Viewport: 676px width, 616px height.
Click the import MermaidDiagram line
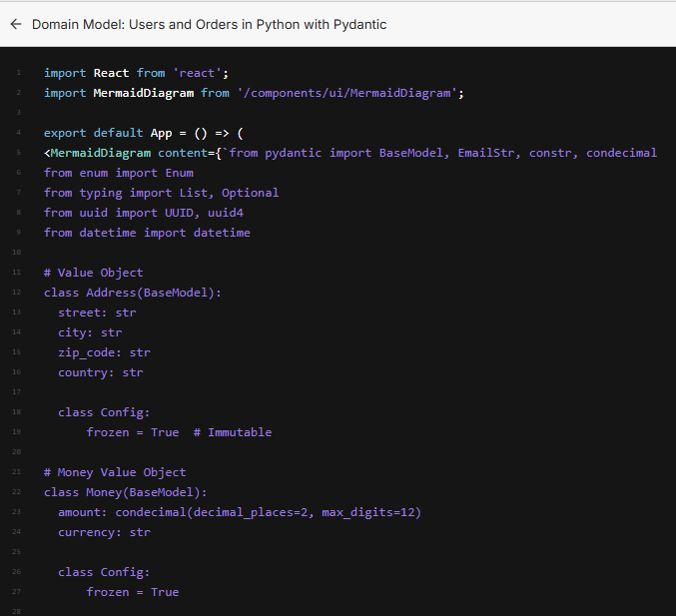[x=254, y=93]
